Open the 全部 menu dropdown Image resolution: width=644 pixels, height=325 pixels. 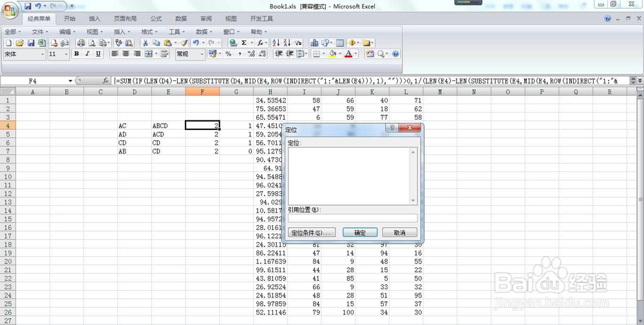(x=12, y=32)
